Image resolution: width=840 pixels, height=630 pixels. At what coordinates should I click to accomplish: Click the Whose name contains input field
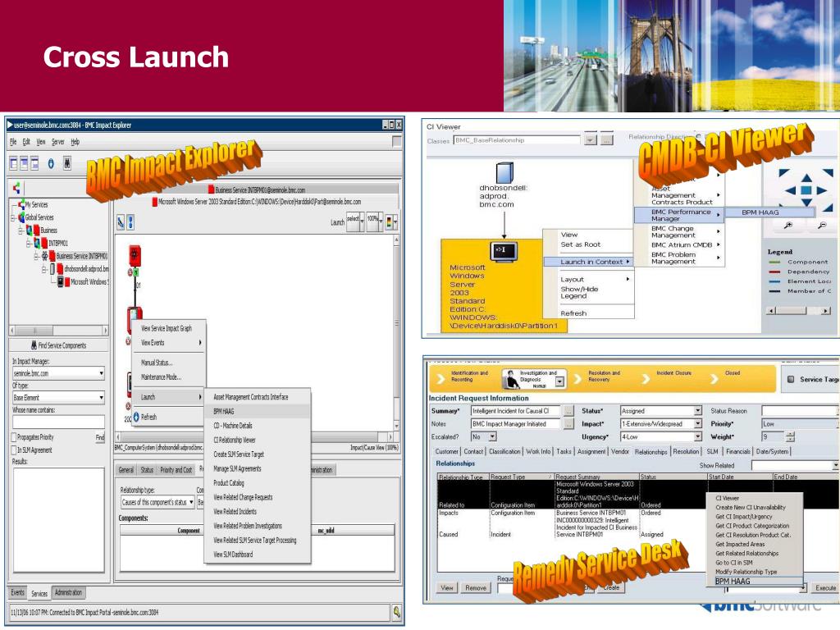pos(58,422)
